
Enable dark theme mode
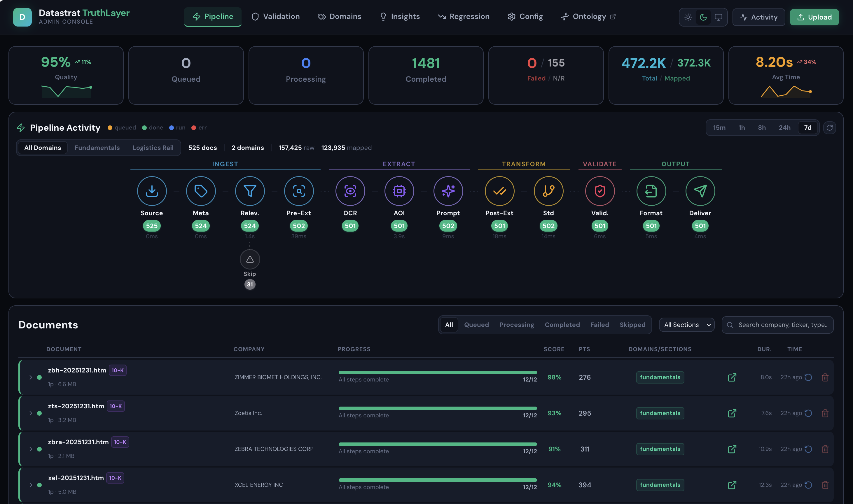point(703,17)
